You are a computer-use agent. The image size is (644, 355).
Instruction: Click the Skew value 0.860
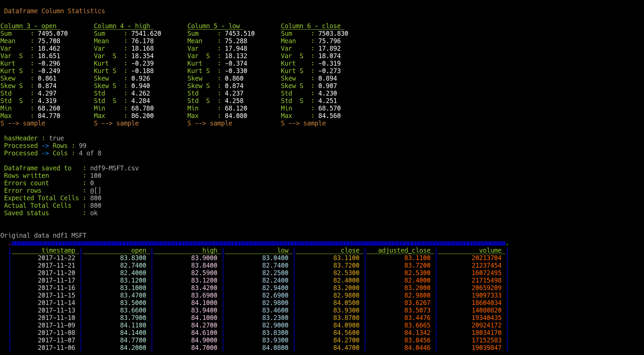point(234,78)
